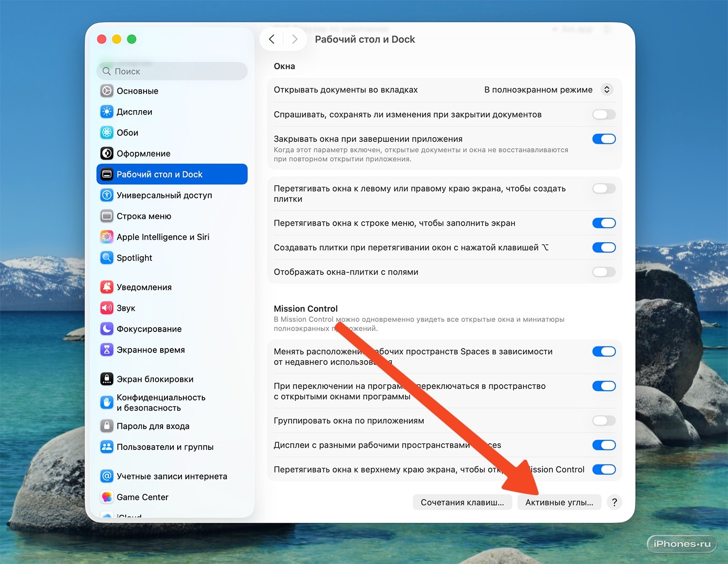Select Дисплеи in the sidebar

(172, 112)
